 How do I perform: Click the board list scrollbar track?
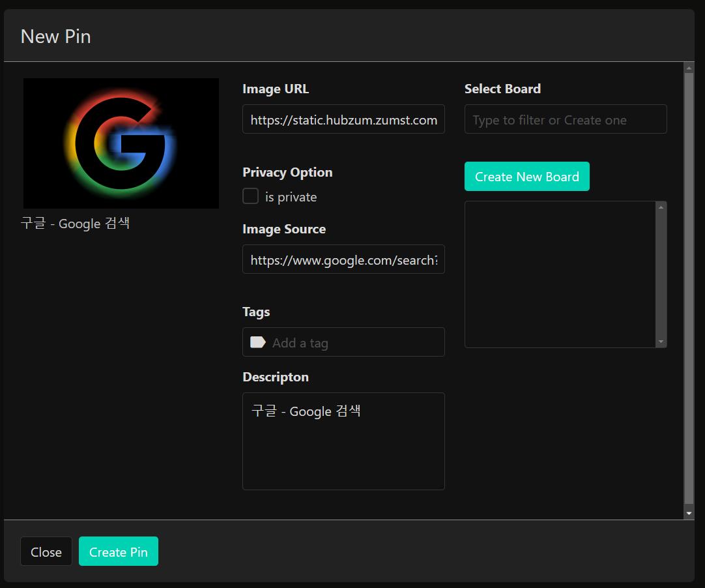pos(661,274)
